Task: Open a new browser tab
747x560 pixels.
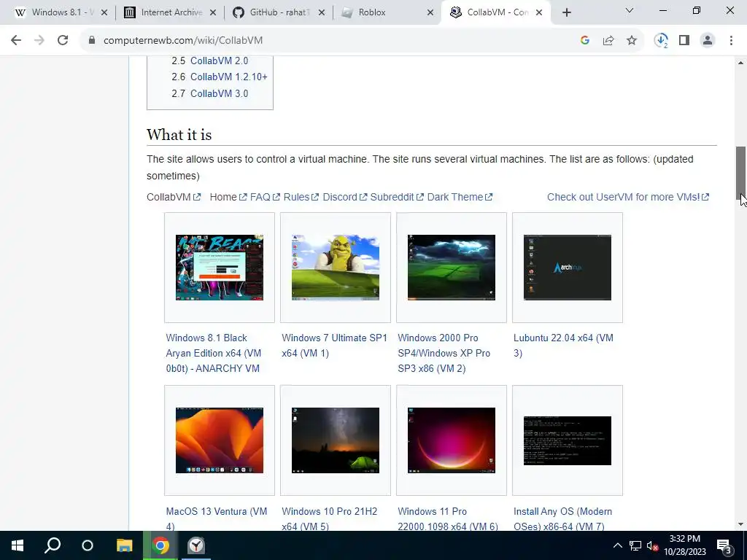Action: point(566,12)
